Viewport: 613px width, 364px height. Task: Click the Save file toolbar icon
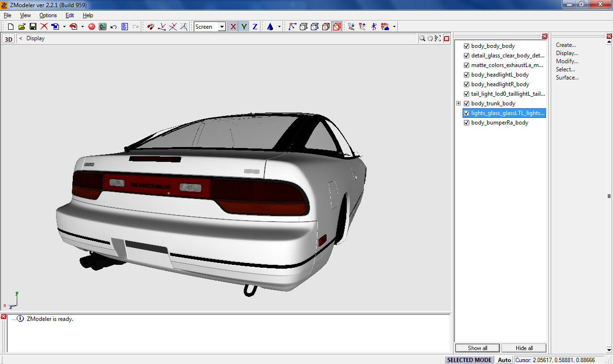(x=33, y=27)
